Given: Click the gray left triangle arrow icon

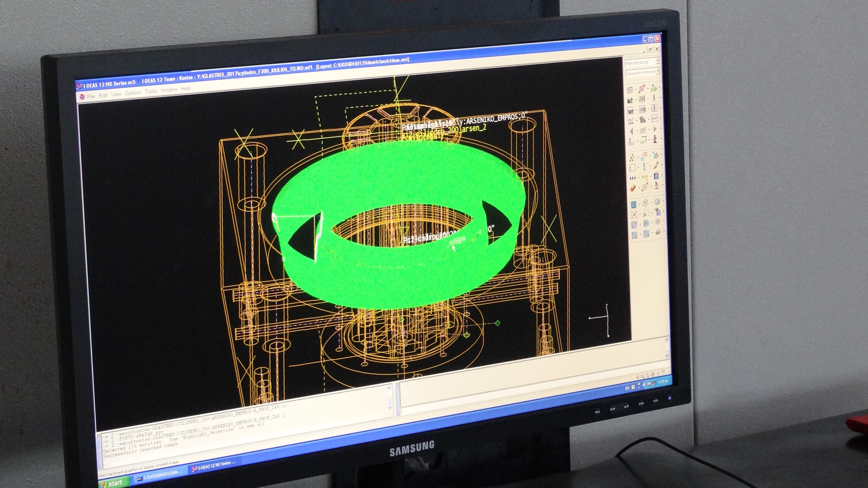Looking at the screenshot, I should coord(632,131).
